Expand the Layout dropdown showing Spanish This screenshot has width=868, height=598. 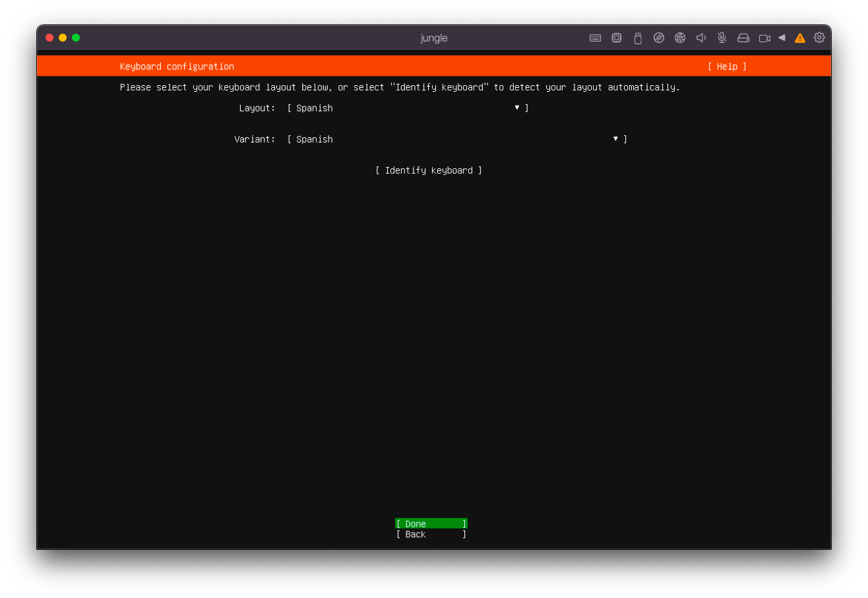point(408,108)
